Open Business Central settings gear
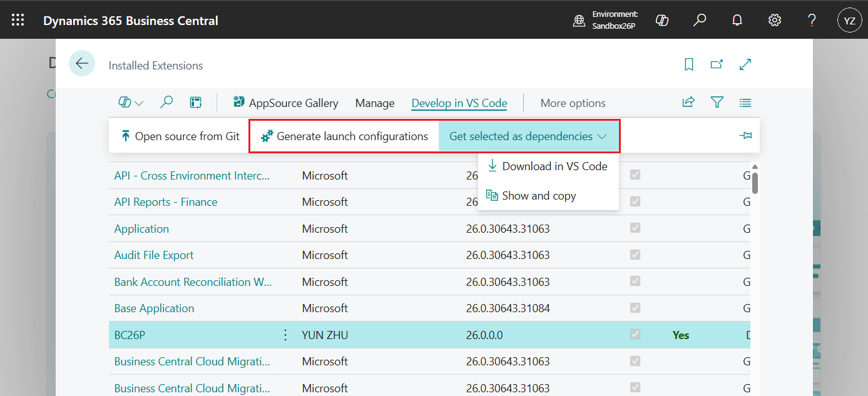868x396 pixels. pyautogui.click(x=774, y=19)
